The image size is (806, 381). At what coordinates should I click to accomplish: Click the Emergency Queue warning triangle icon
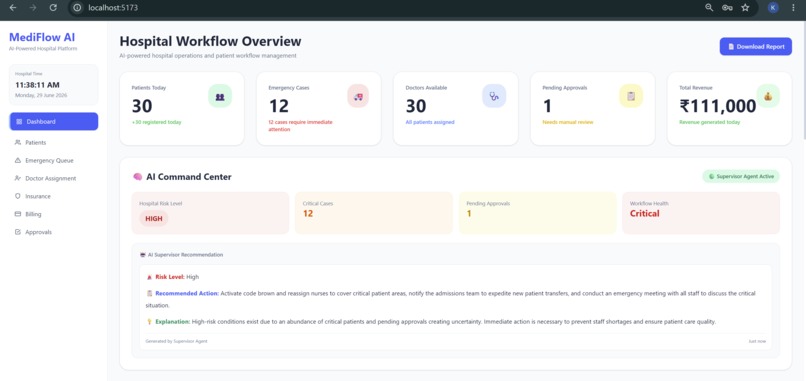click(18, 160)
